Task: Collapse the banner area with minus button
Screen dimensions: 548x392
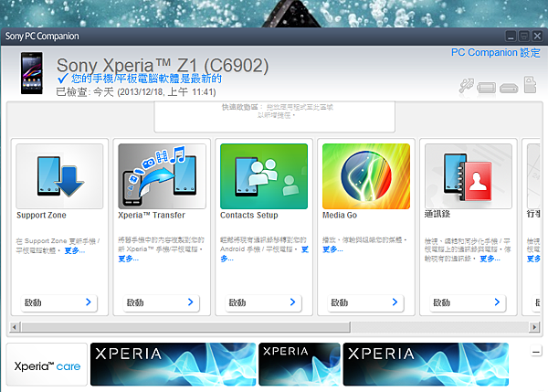Action: (536, 351)
